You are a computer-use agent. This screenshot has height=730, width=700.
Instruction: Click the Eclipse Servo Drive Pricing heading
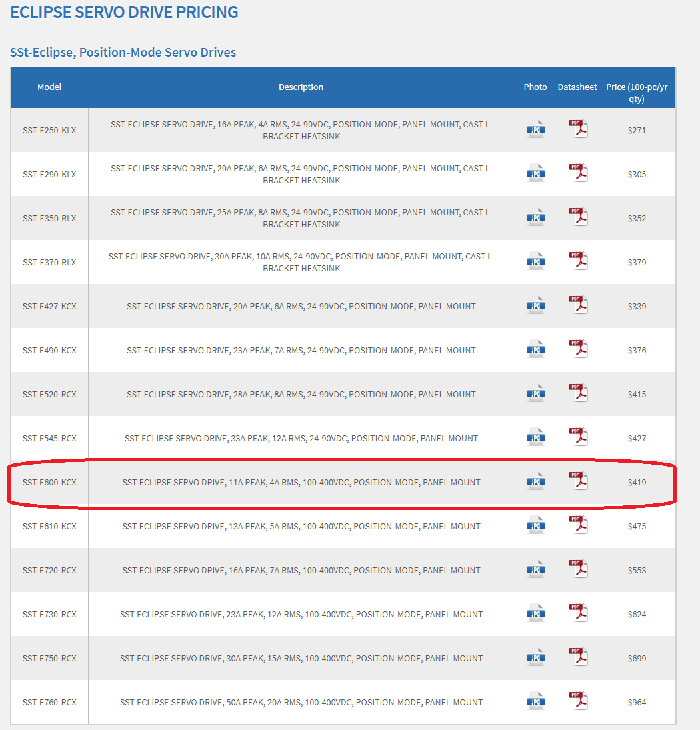click(x=124, y=12)
